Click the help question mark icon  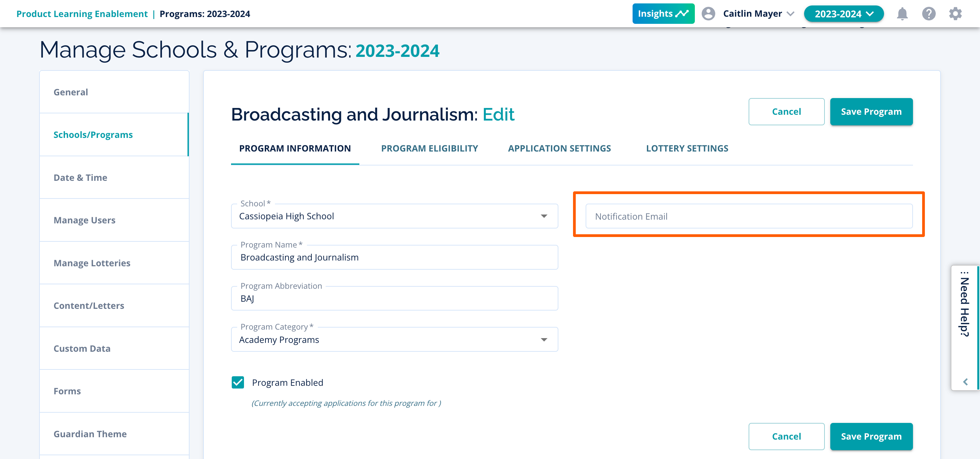pos(929,14)
